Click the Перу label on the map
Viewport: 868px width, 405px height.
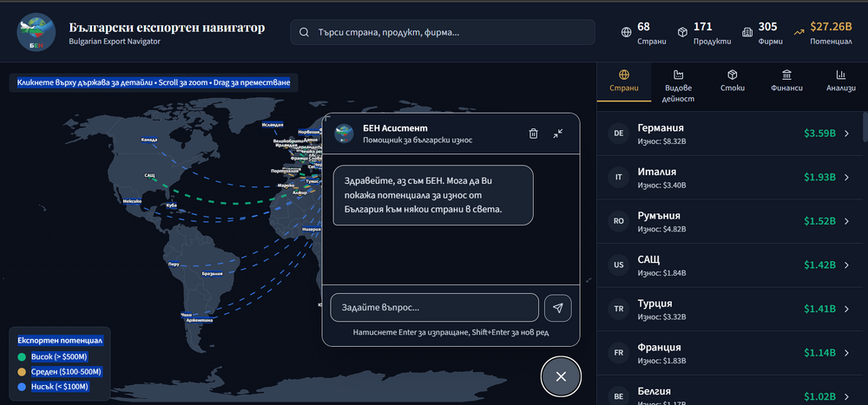coord(174,264)
